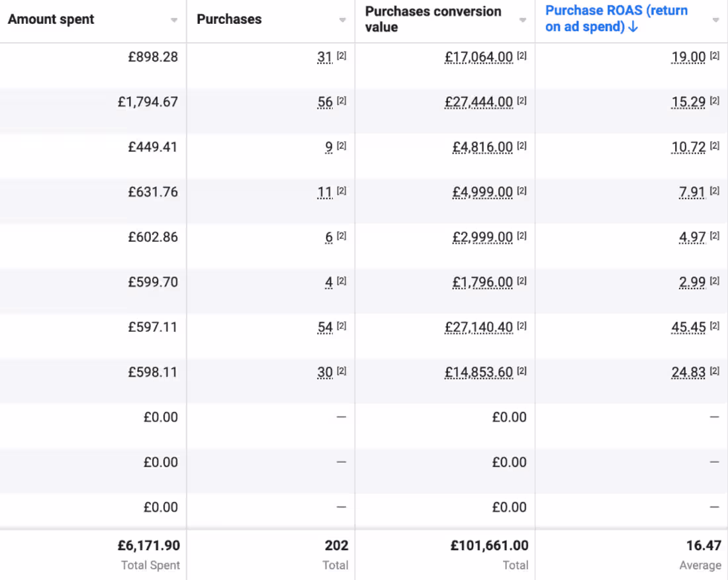
Task: Click the [2] indicator beside £17,064.00
Action: 521,56
